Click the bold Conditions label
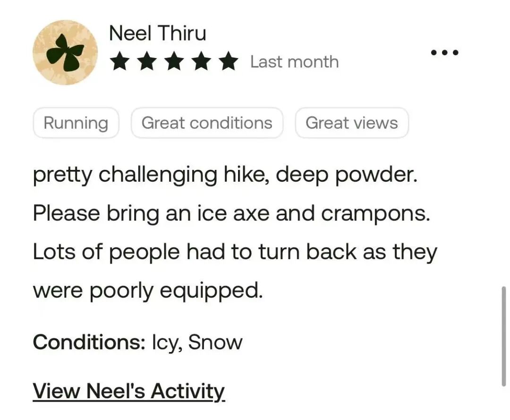Viewport: 510px width, 420px height. point(89,342)
